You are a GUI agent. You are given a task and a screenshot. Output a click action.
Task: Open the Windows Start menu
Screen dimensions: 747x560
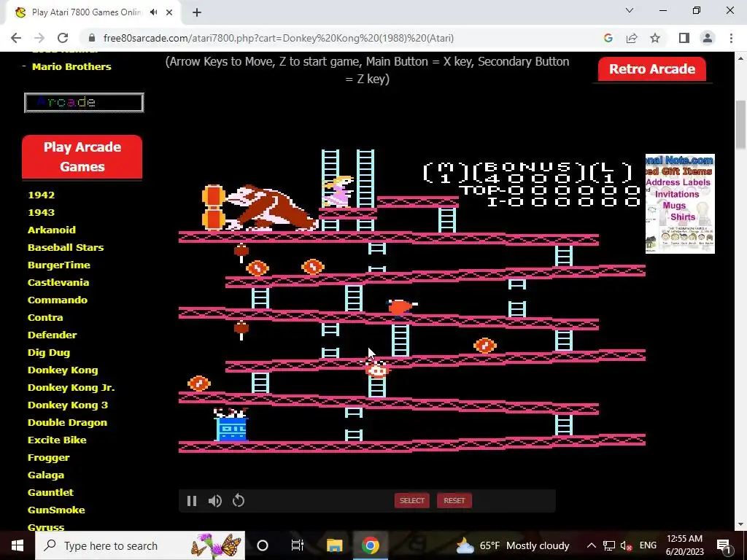[x=18, y=545]
